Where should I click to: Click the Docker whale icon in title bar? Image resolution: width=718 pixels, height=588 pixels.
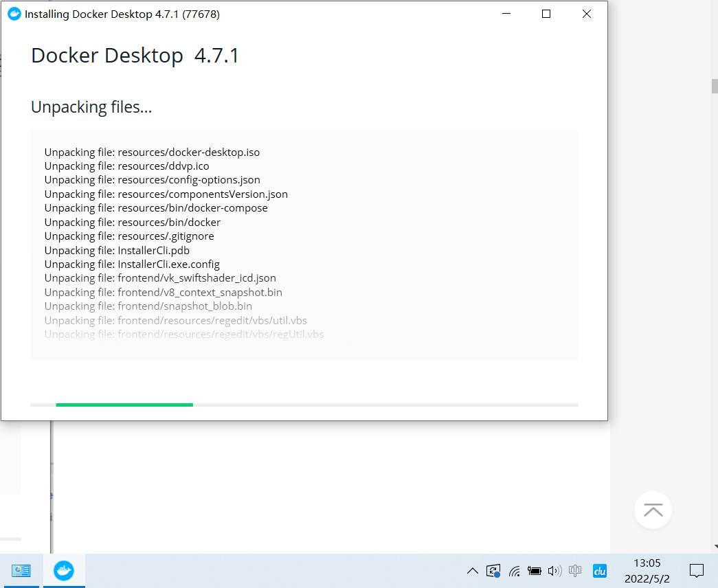14,14
